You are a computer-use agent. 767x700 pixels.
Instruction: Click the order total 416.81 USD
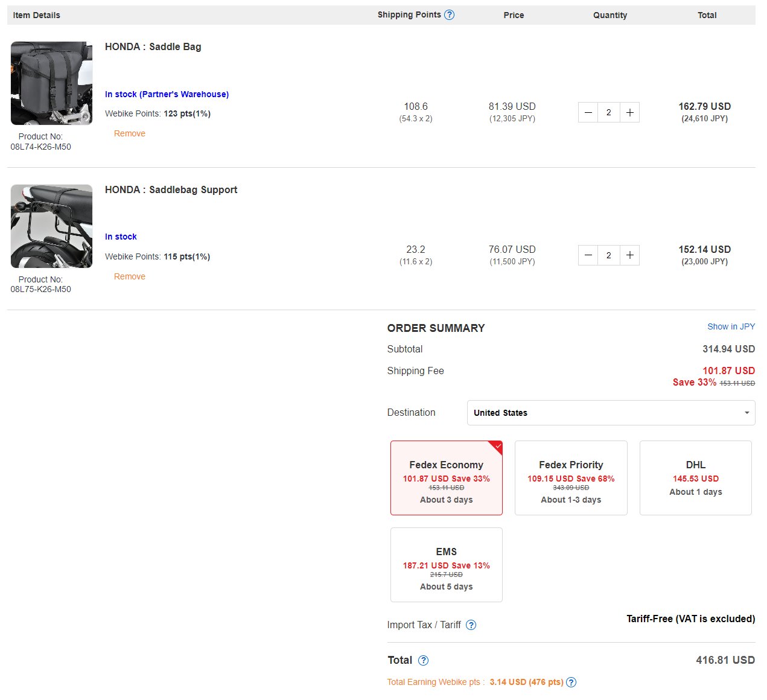tap(725, 660)
